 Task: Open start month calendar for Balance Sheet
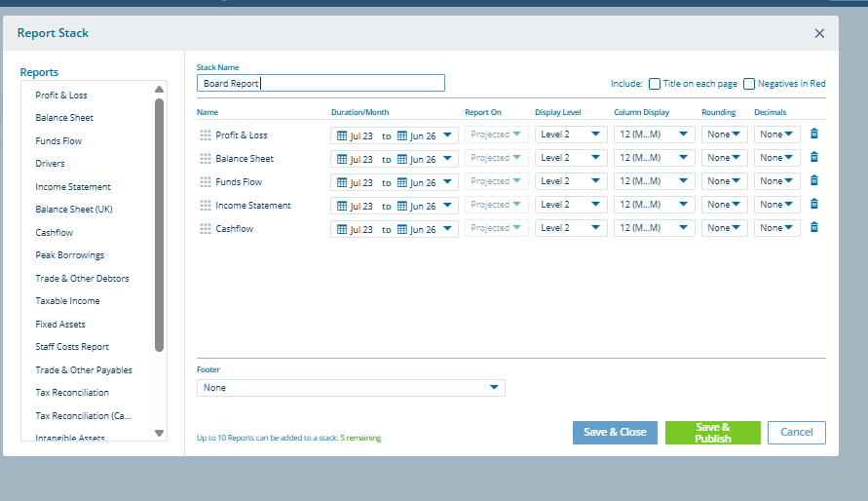pyautogui.click(x=342, y=160)
